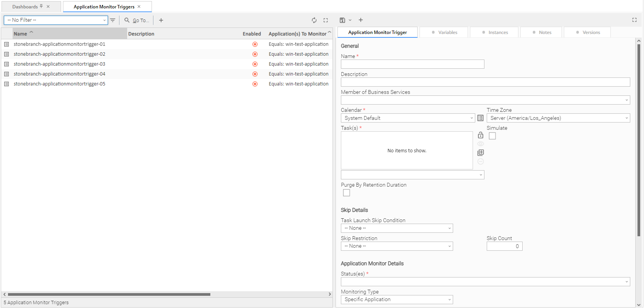This screenshot has height=308, width=644.
Task: Enable the Simulate checkbox
Action: click(492, 136)
